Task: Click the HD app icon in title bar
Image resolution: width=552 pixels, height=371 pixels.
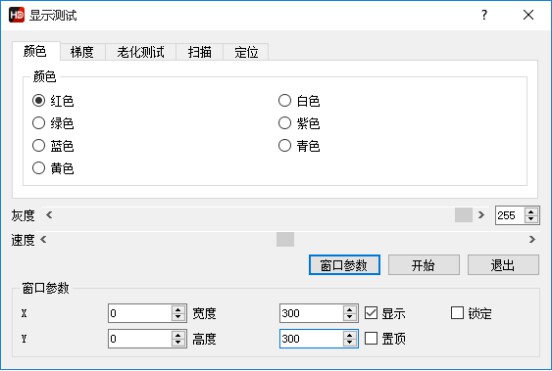Action: coord(17,15)
